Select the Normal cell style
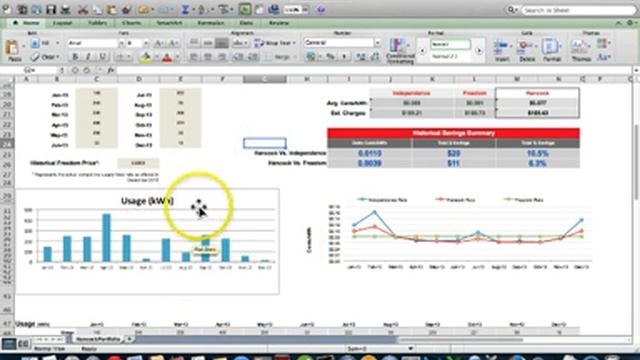640x360 pixels. click(451, 44)
